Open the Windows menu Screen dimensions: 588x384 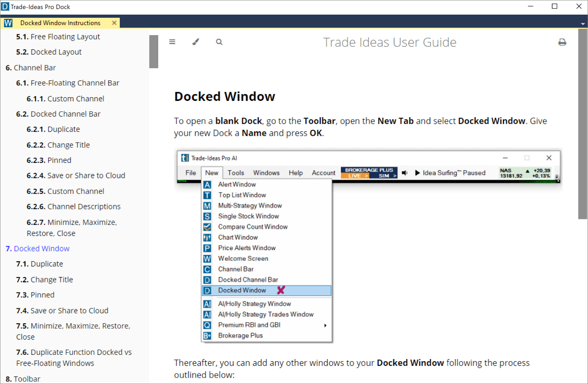point(266,173)
